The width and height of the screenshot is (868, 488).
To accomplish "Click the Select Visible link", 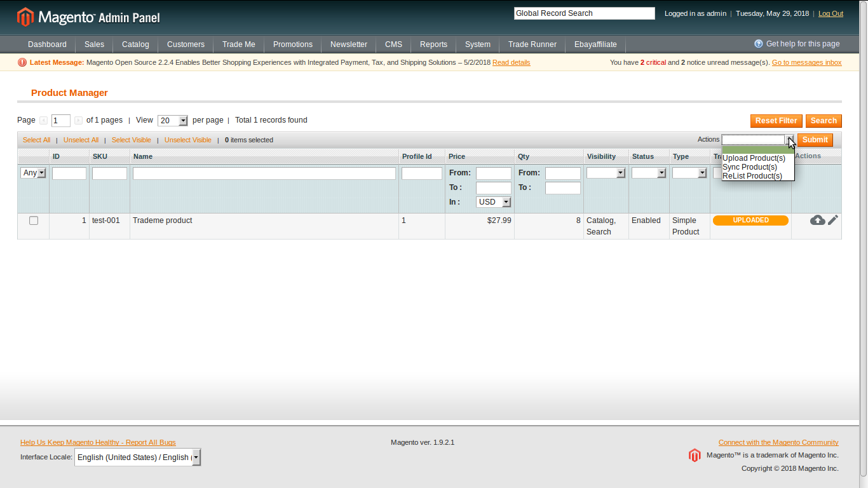I will click(x=132, y=140).
